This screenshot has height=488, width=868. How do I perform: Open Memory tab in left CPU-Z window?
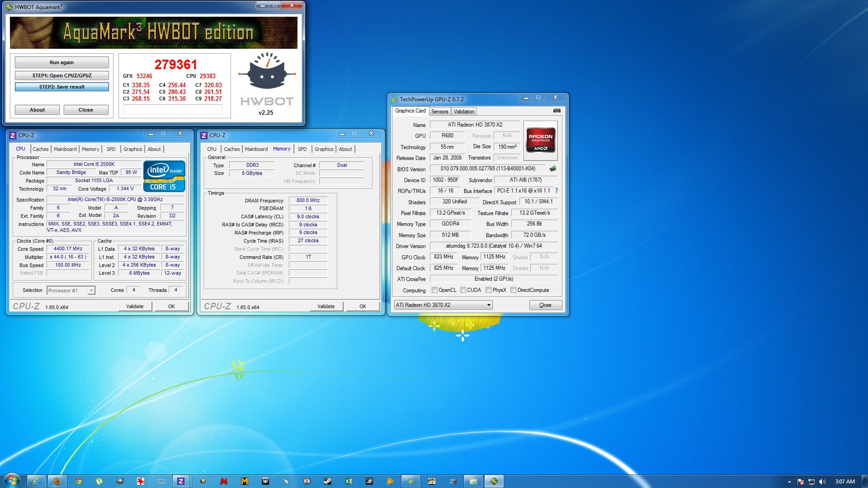pyautogui.click(x=90, y=149)
